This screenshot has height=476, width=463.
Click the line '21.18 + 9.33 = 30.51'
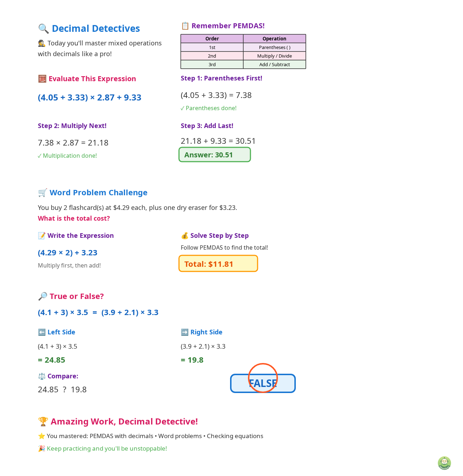click(x=218, y=141)
